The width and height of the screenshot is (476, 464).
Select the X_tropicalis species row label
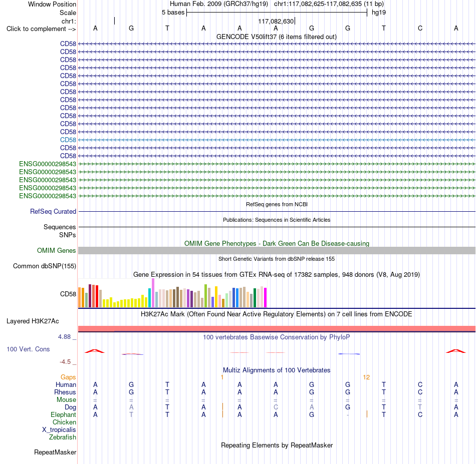59,430
